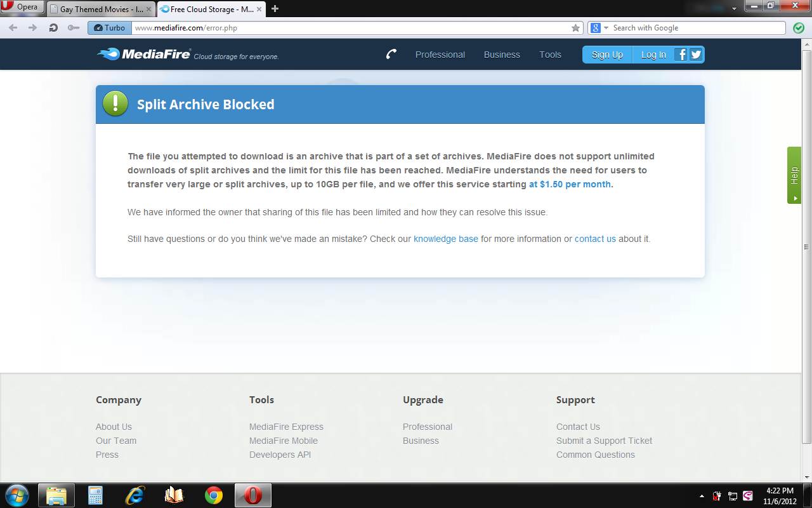Viewport: 812px width, 508px height.
Task: Open the password manager key icon
Action: point(74,28)
